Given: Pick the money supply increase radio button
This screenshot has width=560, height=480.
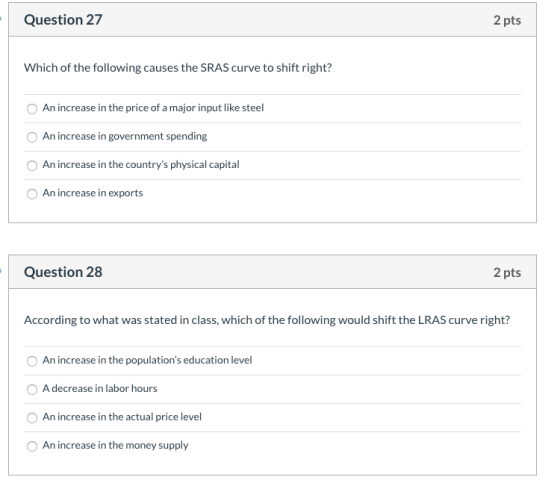Looking at the screenshot, I should click(x=32, y=446).
